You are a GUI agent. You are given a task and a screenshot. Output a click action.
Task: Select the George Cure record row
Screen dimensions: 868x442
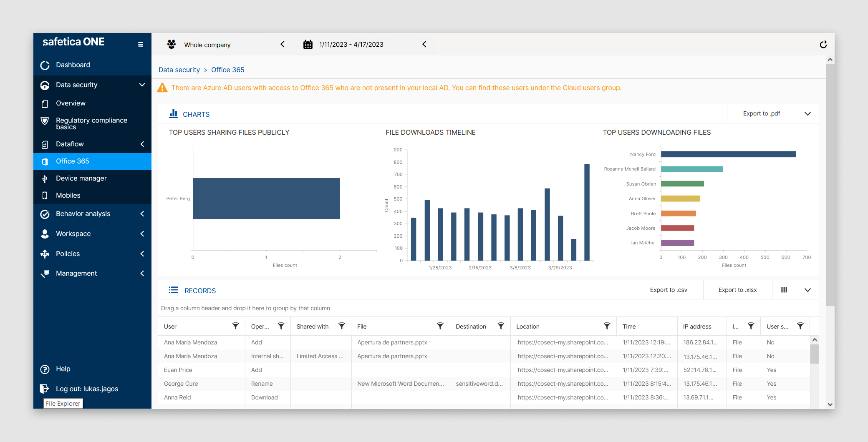pyautogui.click(x=484, y=384)
